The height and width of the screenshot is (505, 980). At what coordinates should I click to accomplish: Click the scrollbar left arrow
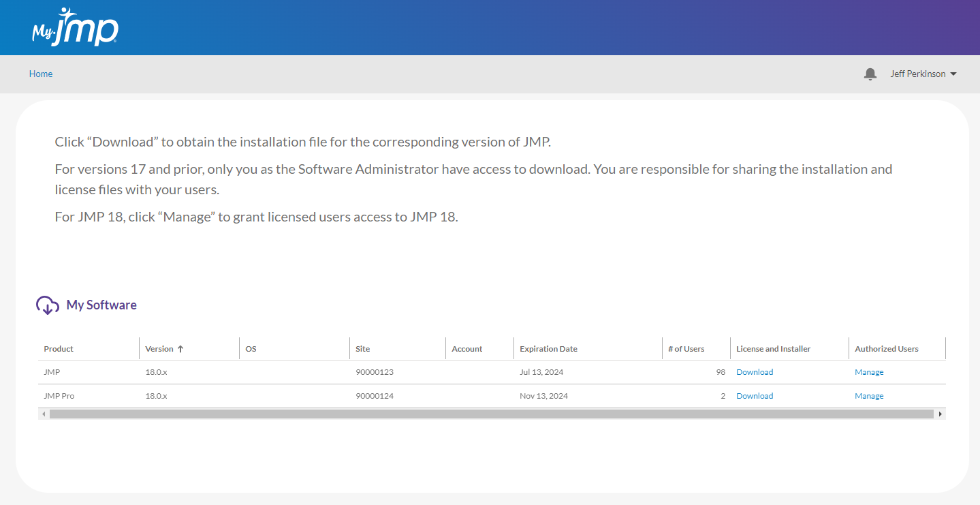(44, 414)
